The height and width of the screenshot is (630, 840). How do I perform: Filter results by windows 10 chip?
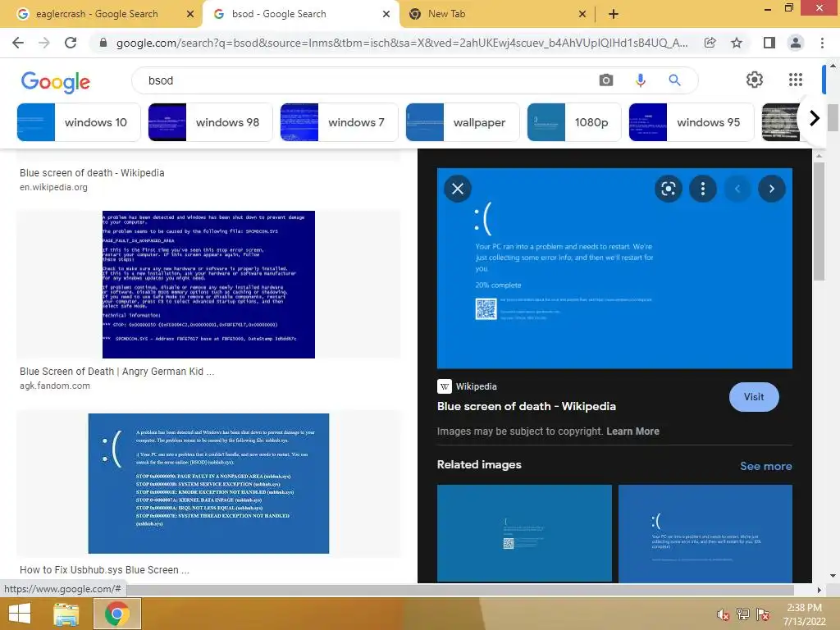coord(79,122)
